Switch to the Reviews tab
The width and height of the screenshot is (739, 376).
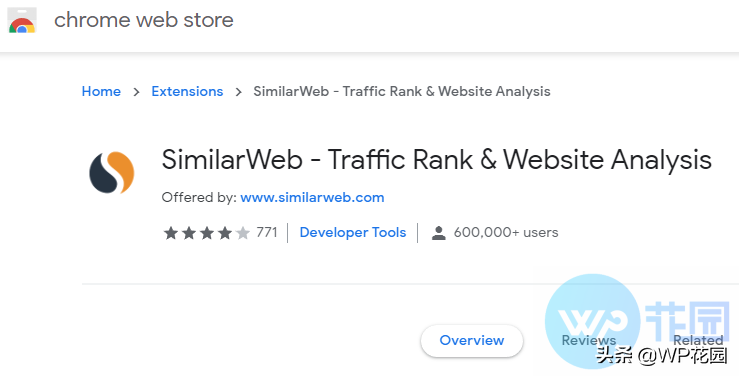click(589, 340)
